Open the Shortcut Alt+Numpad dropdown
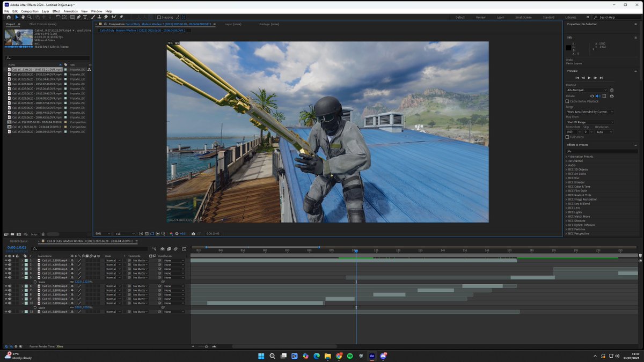 587,90
